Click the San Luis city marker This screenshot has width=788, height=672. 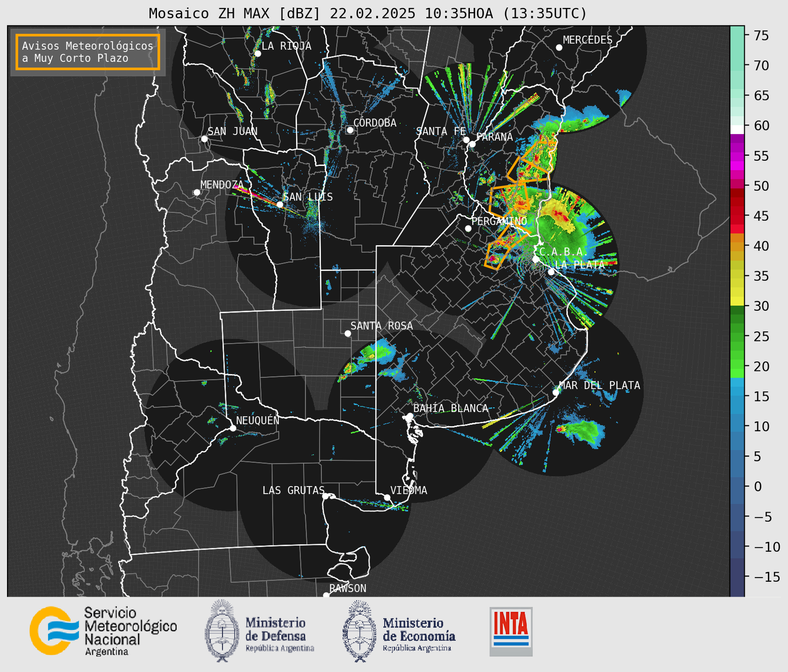[280, 204]
